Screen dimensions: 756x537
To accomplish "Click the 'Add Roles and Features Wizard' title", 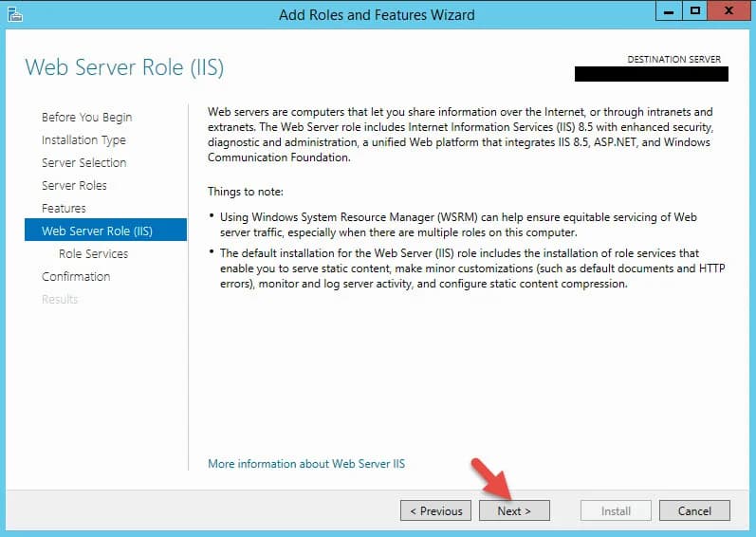I will 377,14.
